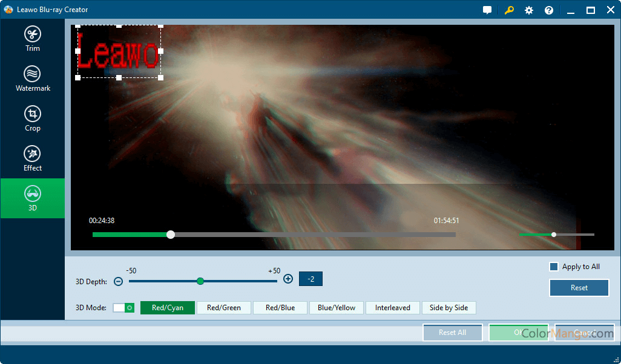Viewport: 621px width, 364px height.
Task: Open the Watermark editing panel
Action: 33,79
